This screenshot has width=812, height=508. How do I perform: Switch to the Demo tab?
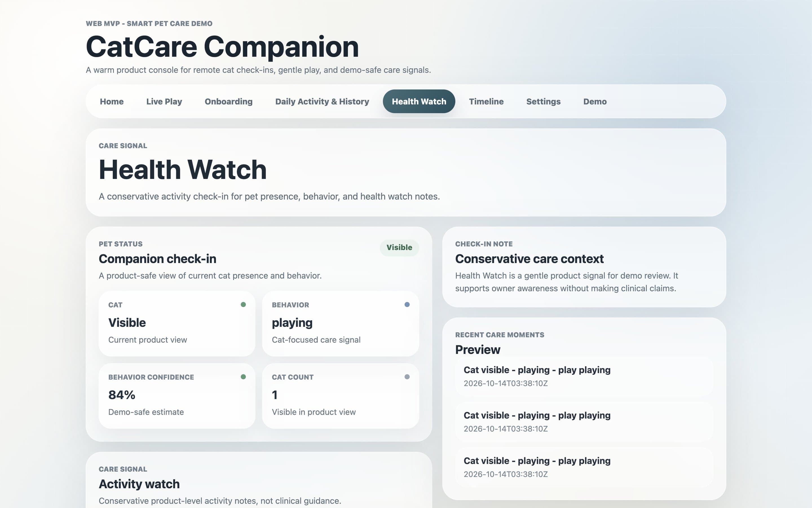pyautogui.click(x=595, y=102)
